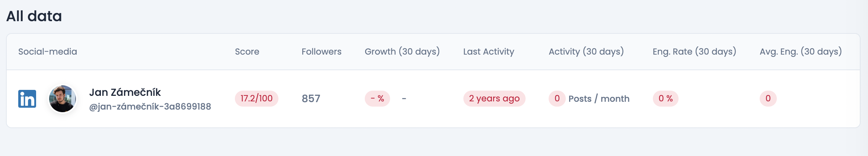Click the Growth (30 days) column header
Viewport: 868px width, 156px height.
pos(402,52)
